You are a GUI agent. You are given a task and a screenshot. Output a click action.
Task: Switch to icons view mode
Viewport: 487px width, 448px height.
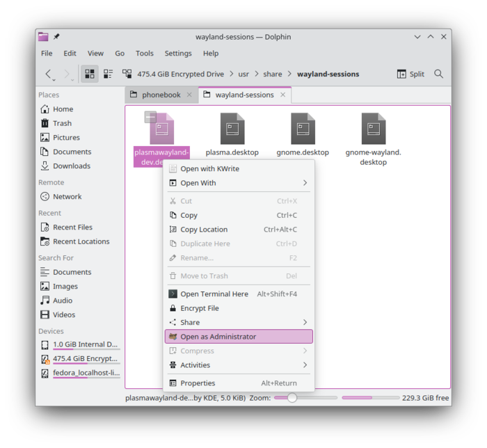click(90, 74)
